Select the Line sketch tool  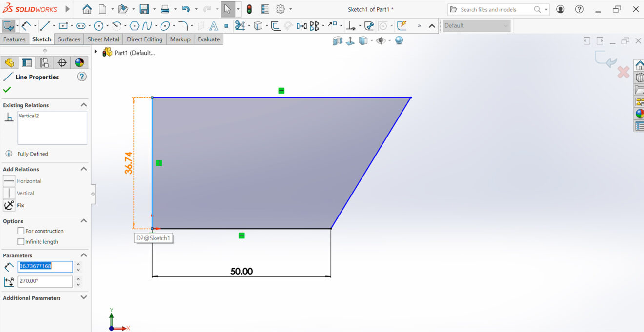pyautogui.click(x=45, y=26)
